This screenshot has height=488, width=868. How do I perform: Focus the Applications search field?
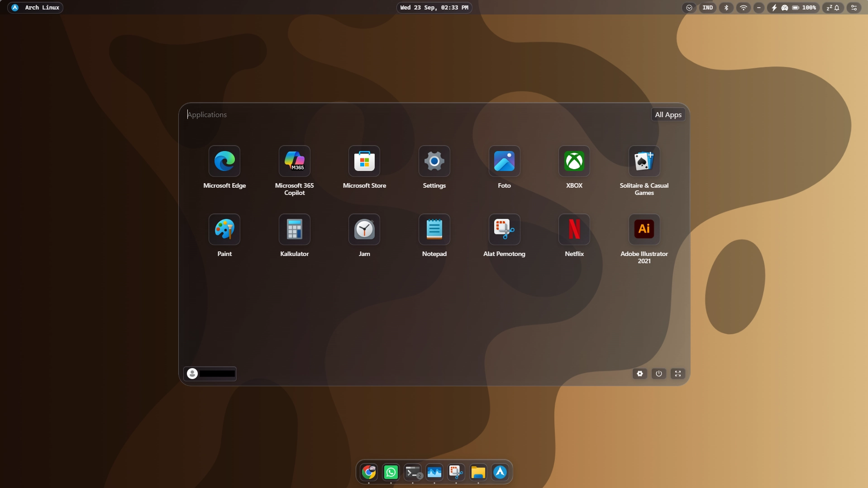point(416,115)
